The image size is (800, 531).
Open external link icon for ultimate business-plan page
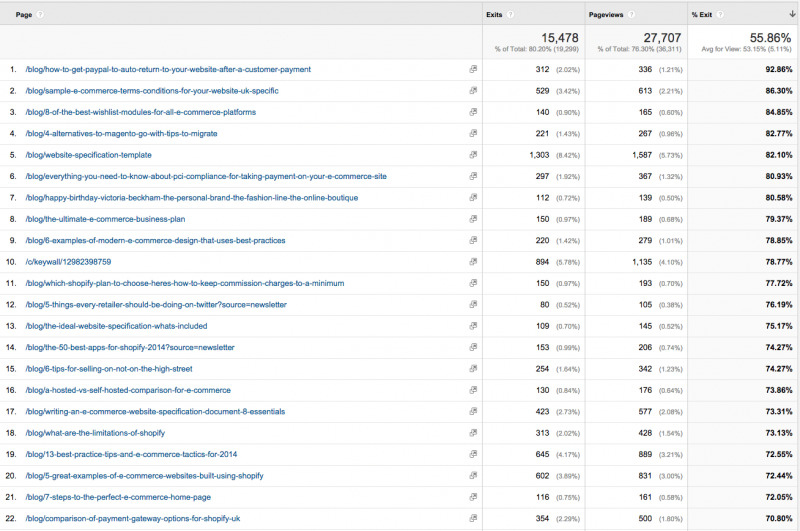(473, 219)
